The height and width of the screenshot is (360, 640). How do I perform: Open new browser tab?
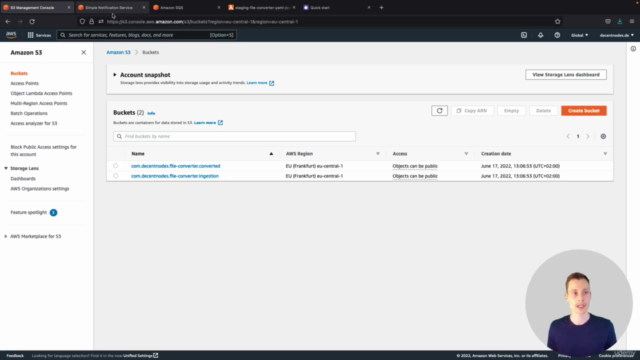381,7
